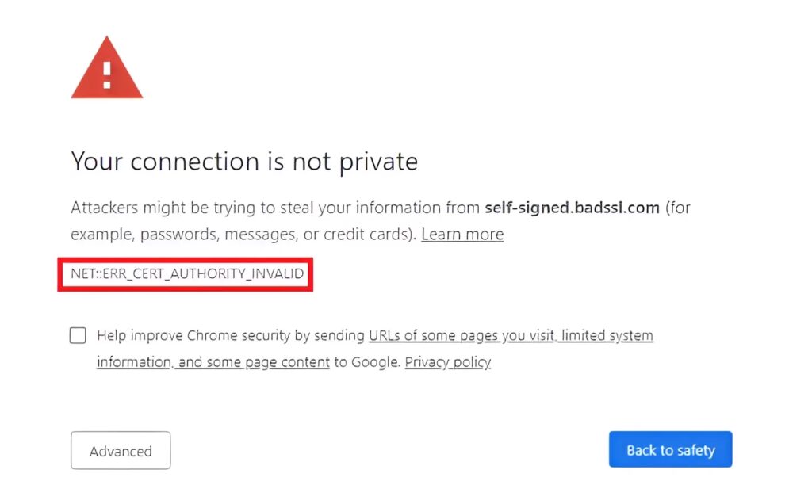The width and height of the screenshot is (812, 504).
Task: Click the words "to Google" before Privacy policy
Action: (x=367, y=362)
